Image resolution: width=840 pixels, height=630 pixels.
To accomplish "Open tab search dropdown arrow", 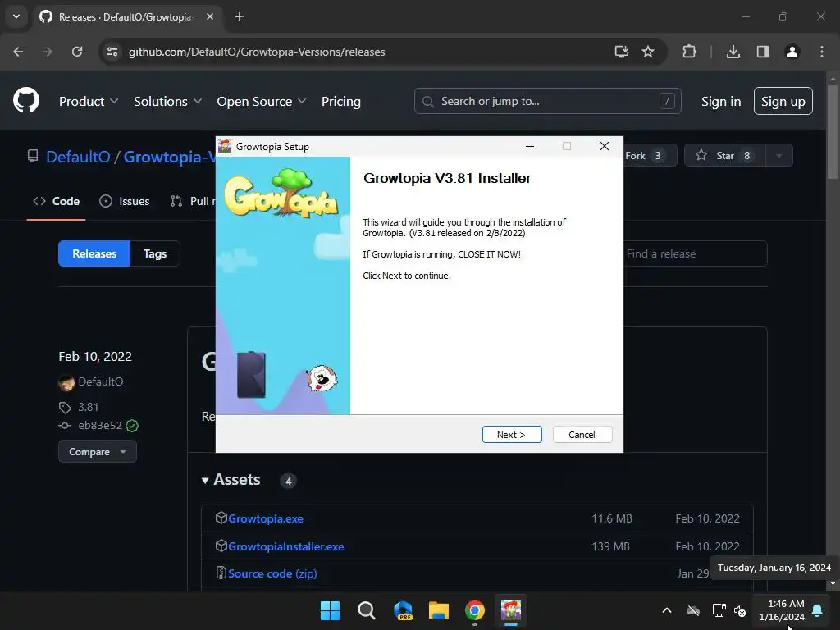I will (16, 16).
